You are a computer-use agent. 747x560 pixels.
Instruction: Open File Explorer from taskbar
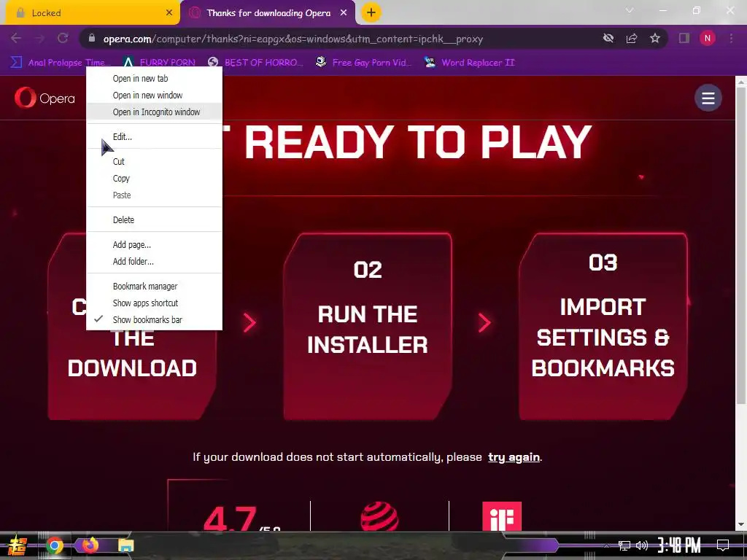pyautogui.click(x=125, y=545)
